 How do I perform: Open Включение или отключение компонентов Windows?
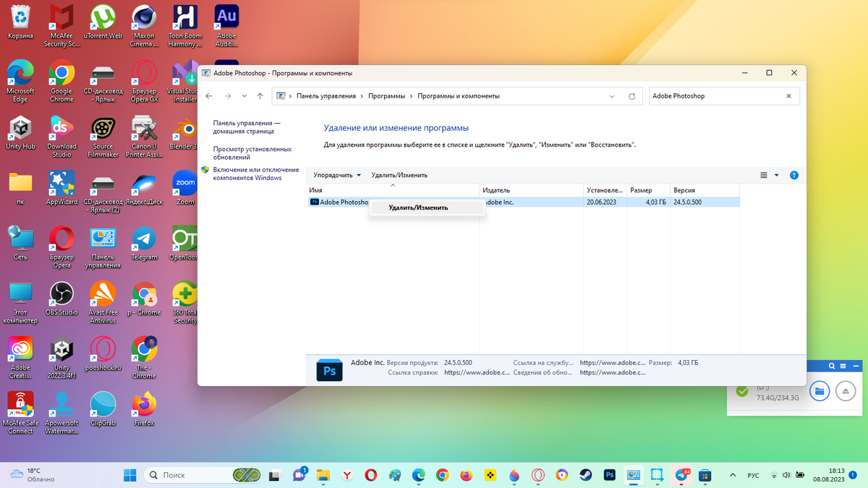[x=256, y=174]
